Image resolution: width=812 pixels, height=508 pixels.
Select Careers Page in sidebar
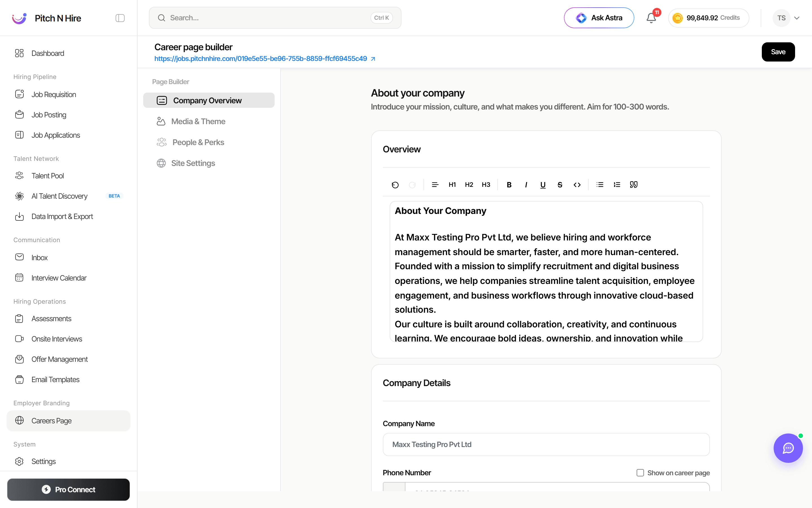(69, 421)
